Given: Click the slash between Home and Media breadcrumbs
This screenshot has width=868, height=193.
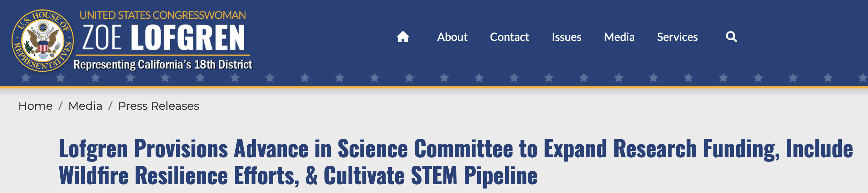Looking at the screenshot, I should click(x=60, y=106).
